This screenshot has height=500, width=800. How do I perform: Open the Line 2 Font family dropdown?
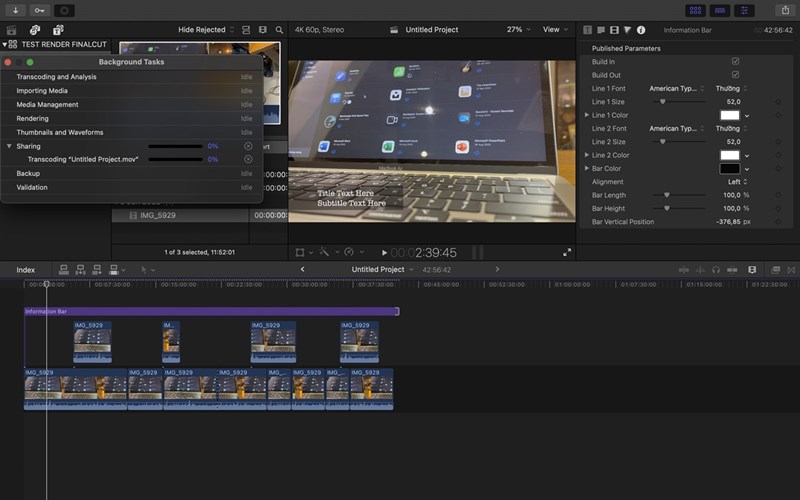coord(677,128)
